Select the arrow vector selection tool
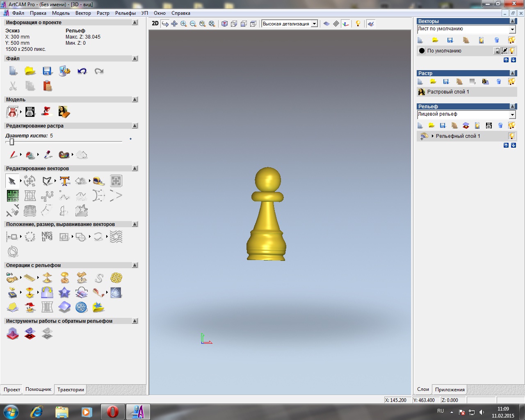525x420 pixels. (x=12, y=181)
